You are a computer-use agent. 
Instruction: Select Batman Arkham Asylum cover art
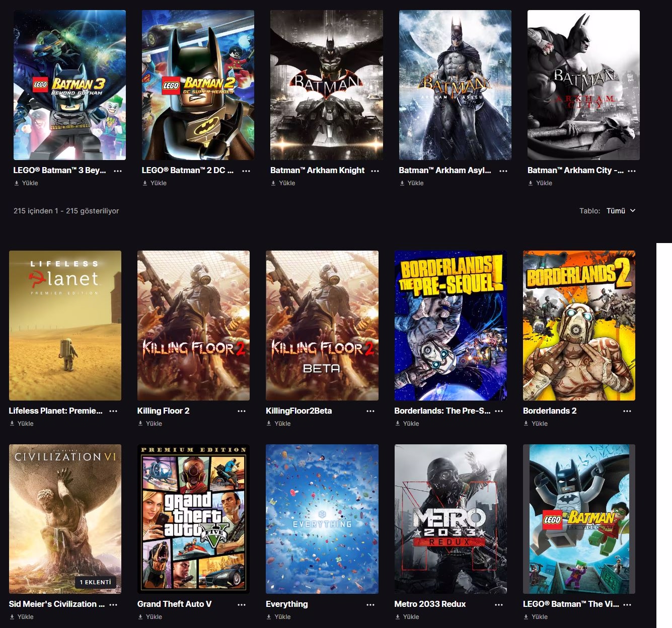pos(455,85)
